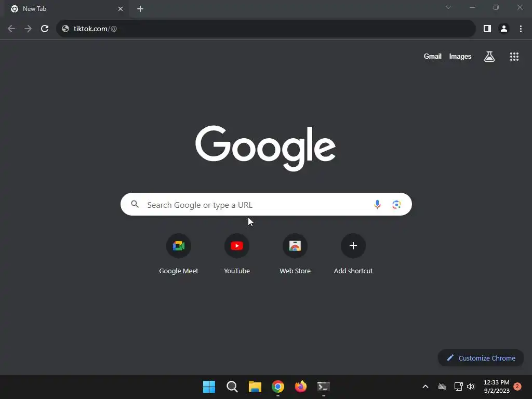Open the Chrome profile menu
The height and width of the screenshot is (399, 532).
[x=504, y=29]
